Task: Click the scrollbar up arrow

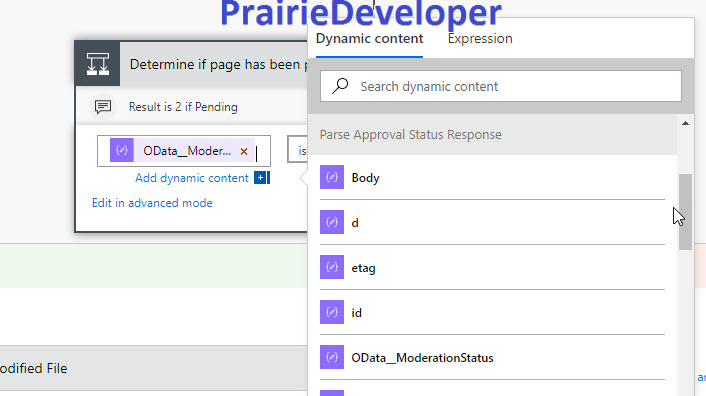Action: point(685,123)
